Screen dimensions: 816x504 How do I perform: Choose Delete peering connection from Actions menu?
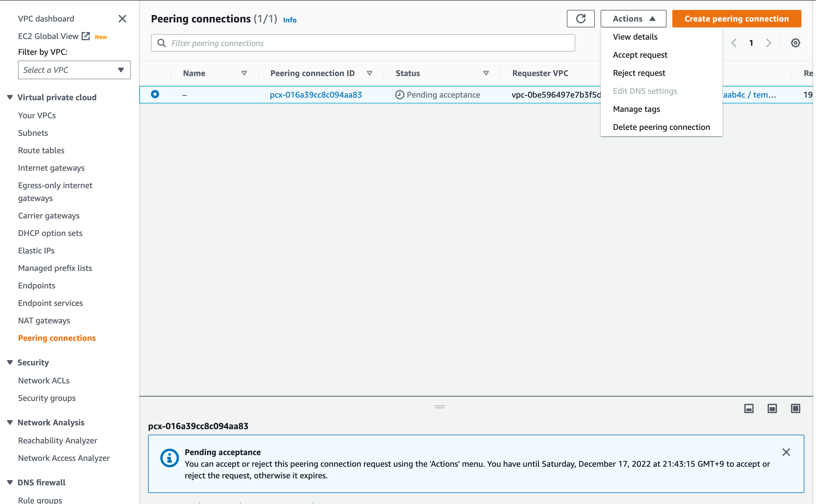pyautogui.click(x=661, y=127)
